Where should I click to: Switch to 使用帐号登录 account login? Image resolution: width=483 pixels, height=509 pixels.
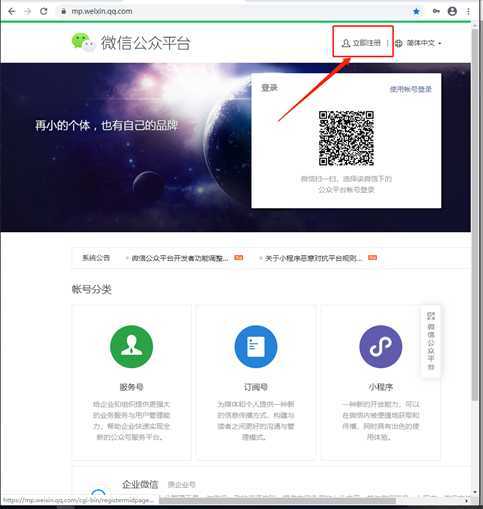[411, 89]
